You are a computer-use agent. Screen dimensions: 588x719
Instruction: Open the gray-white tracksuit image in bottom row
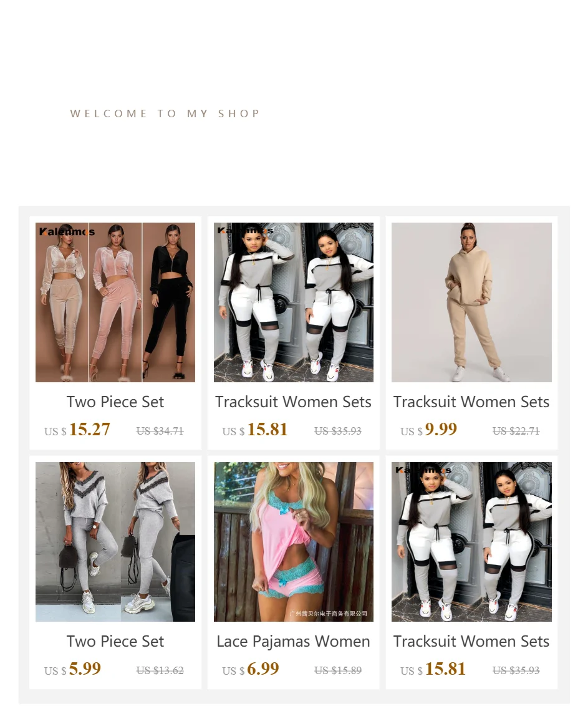tap(471, 541)
